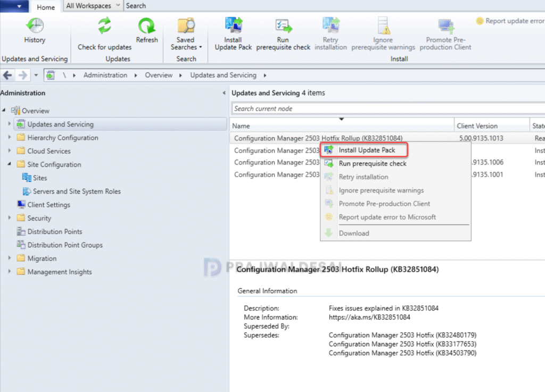Viewport: 545px width, 392px height.
Task: Click Overview in the breadcrumb path
Action: tap(159, 75)
